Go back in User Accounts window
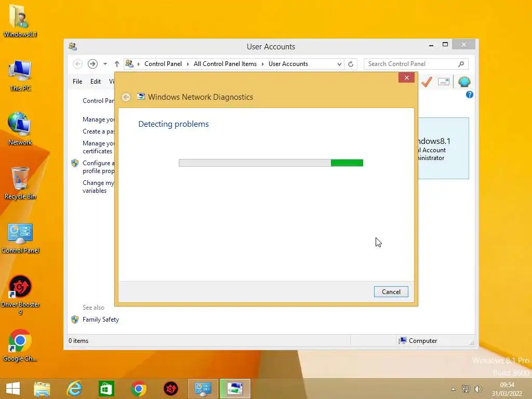This screenshot has height=399, width=532. point(78,64)
